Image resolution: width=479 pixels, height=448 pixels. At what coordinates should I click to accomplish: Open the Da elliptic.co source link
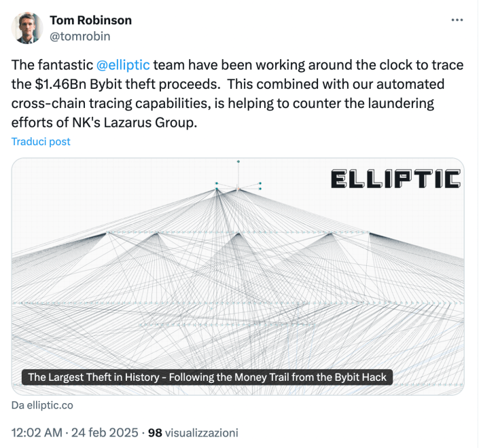click(42, 405)
